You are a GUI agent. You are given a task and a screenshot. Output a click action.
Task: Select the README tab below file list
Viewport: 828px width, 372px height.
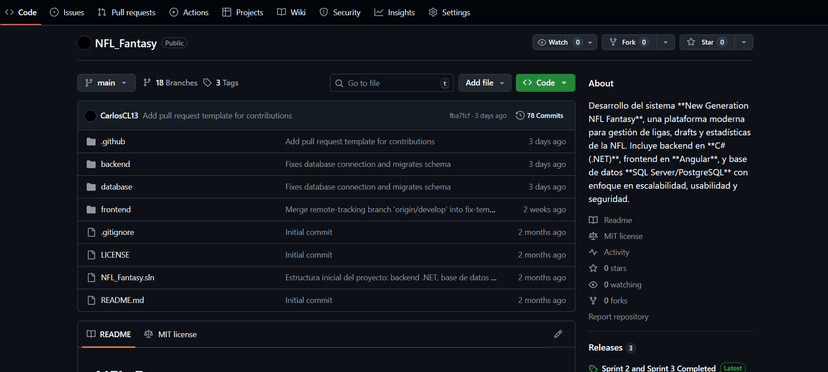click(x=109, y=334)
